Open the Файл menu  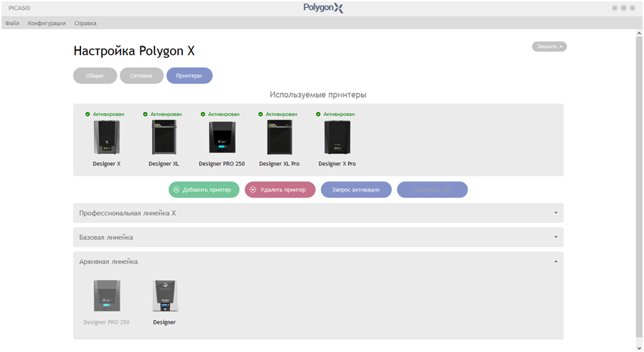(x=12, y=23)
